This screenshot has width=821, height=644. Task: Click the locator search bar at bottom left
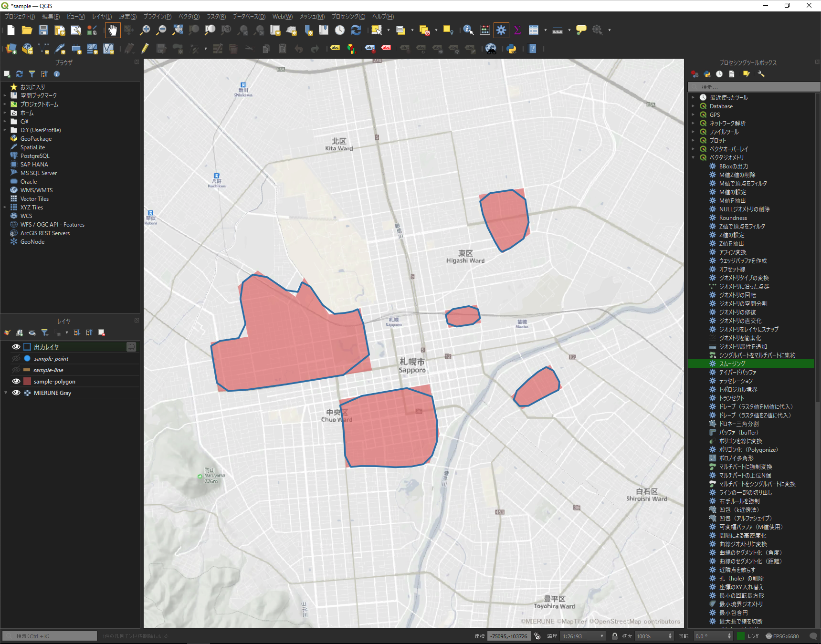(x=50, y=636)
